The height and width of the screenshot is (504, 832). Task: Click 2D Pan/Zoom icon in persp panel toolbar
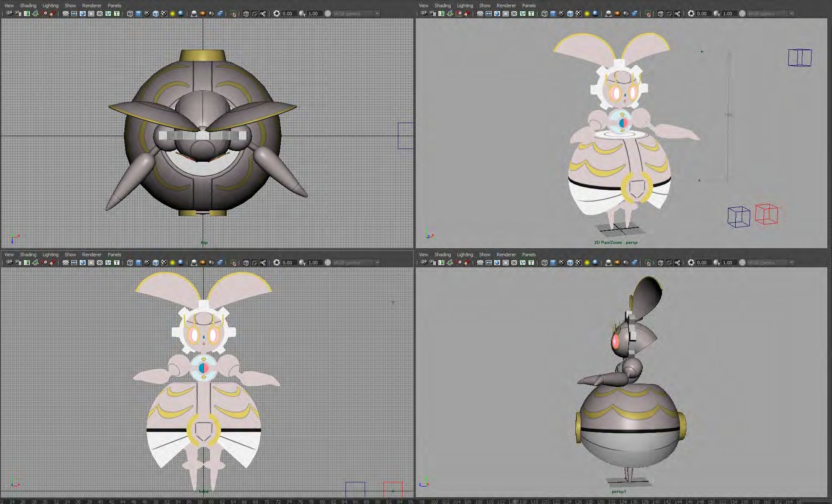pyautogui.click(x=458, y=14)
